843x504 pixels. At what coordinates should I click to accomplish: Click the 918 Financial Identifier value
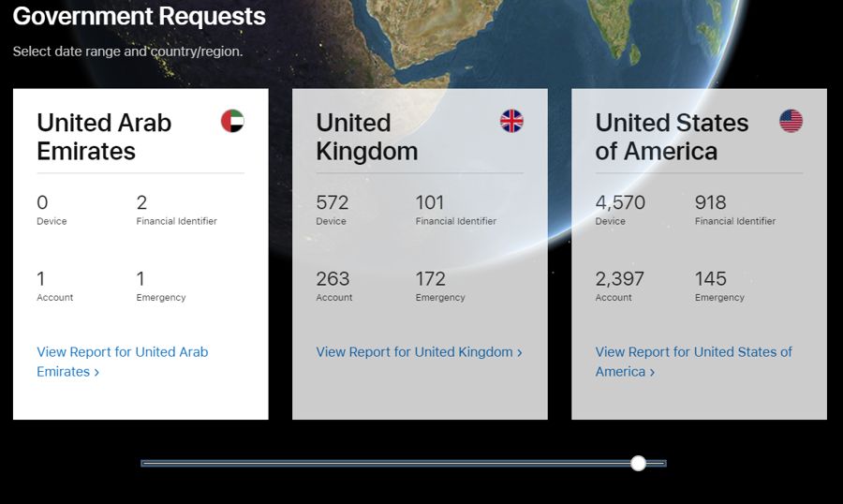[x=710, y=202]
